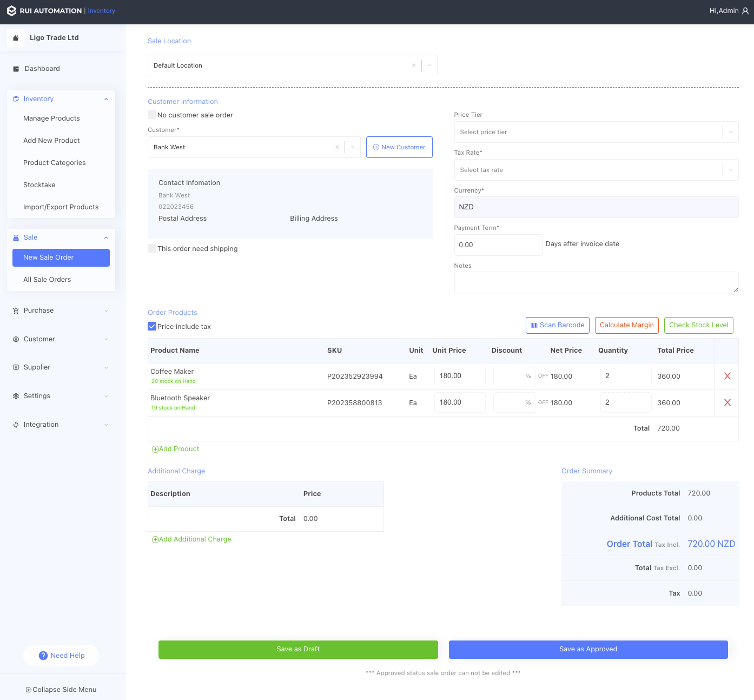Open the Need Help question mark icon
Screen dimensions: 754x700
43,656
